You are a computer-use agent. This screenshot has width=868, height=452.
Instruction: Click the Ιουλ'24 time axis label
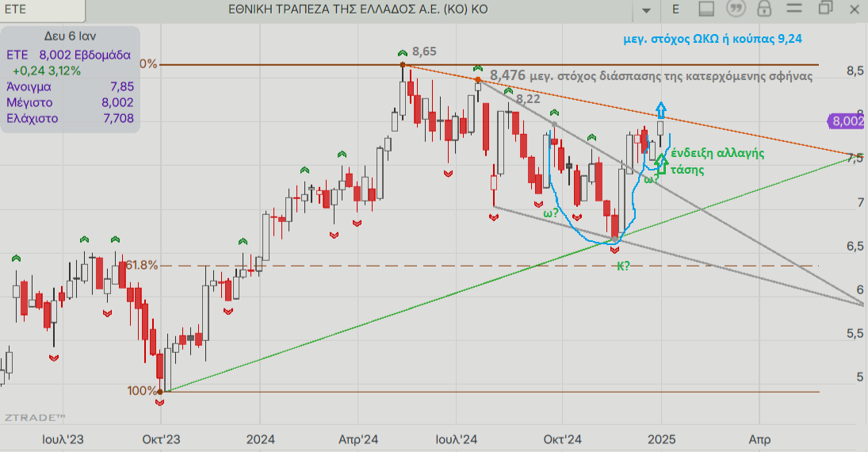(x=456, y=440)
